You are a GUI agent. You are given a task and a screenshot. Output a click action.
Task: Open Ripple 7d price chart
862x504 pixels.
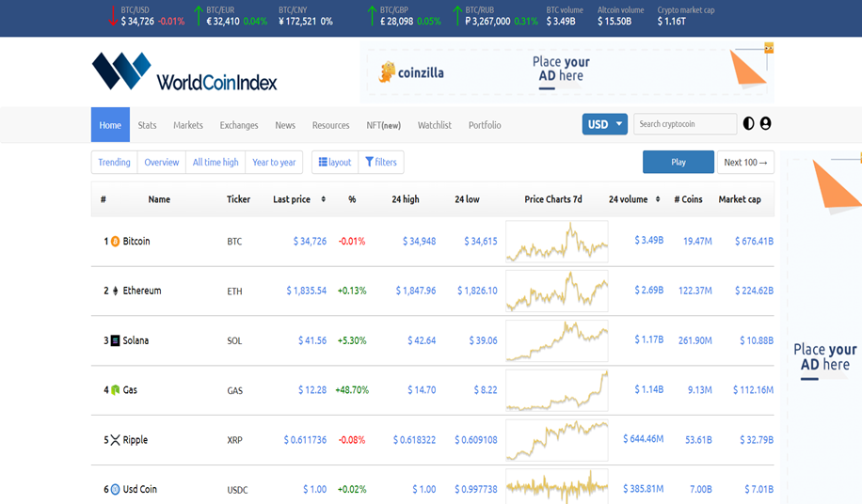557,440
